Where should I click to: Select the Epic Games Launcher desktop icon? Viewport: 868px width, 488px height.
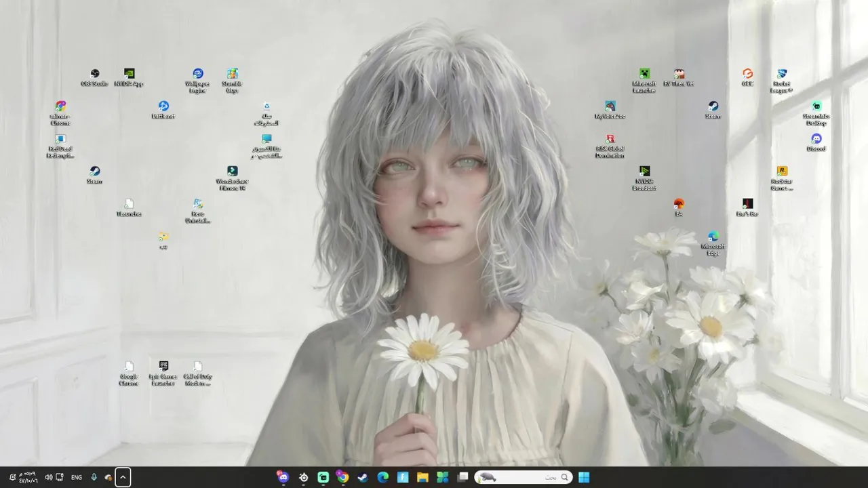163,373
